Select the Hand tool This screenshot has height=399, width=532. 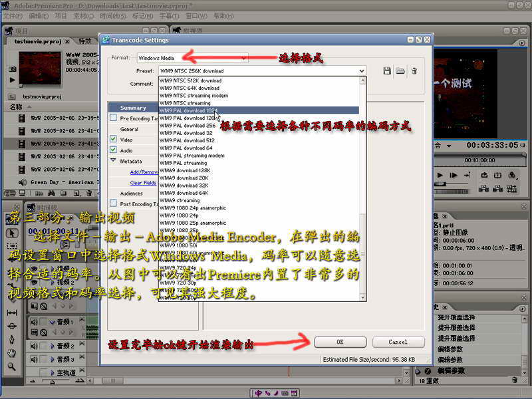tap(12, 353)
